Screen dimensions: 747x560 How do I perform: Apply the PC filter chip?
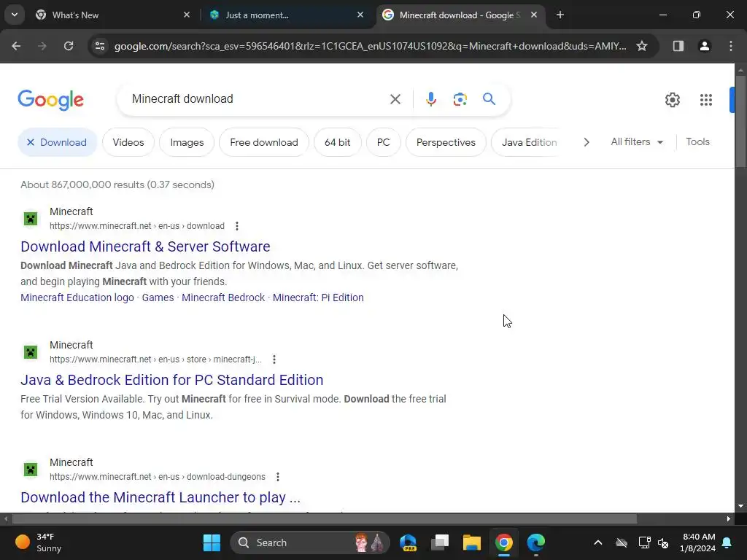coord(383,142)
